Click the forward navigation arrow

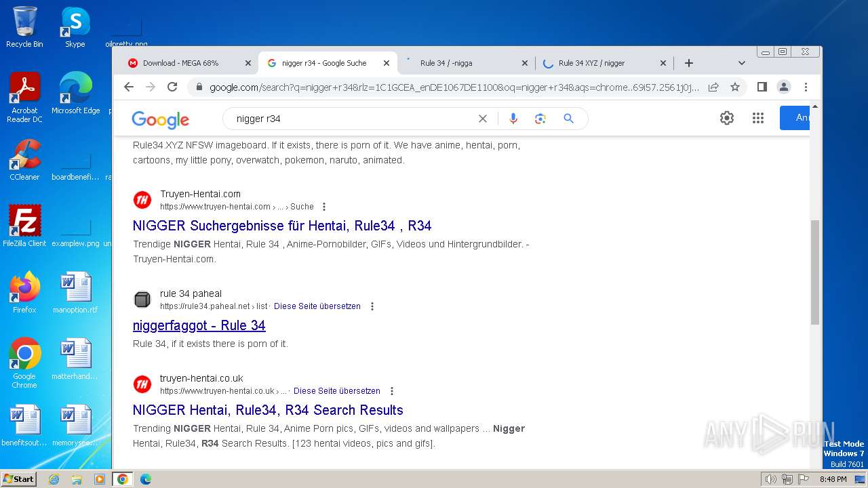[x=151, y=87]
